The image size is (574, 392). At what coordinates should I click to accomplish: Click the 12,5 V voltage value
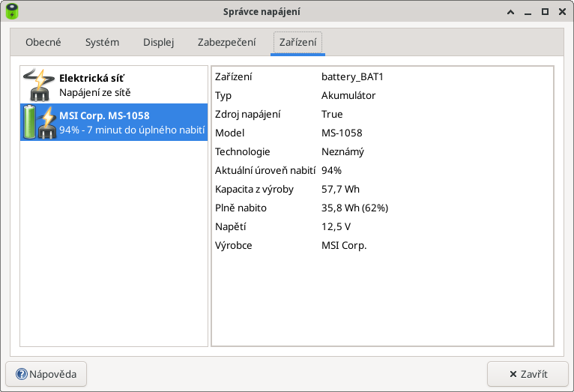point(336,227)
